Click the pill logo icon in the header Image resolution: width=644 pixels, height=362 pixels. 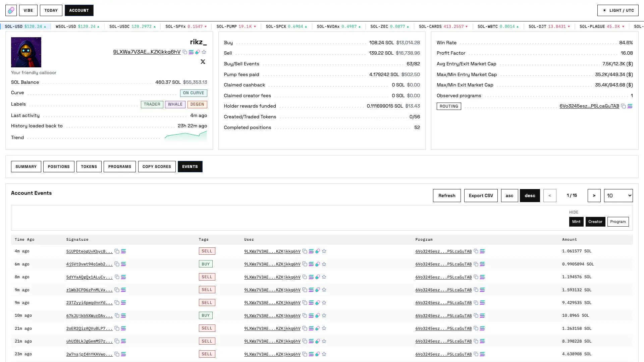[x=11, y=10]
